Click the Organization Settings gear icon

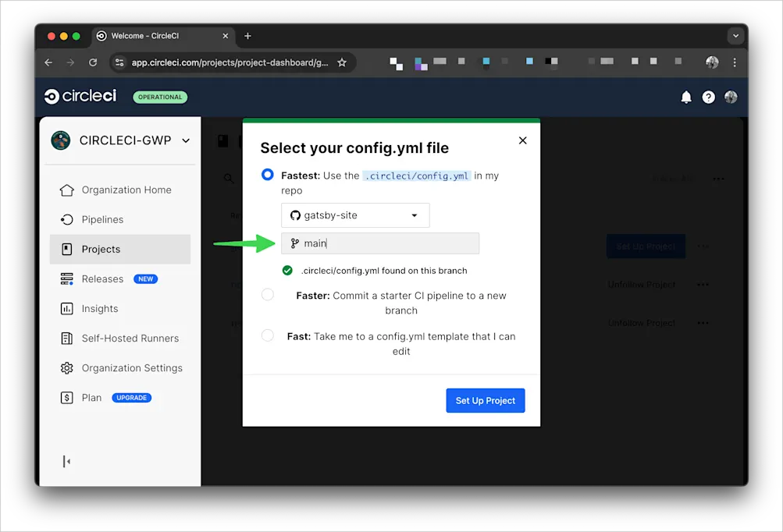[x=67, y=368]
